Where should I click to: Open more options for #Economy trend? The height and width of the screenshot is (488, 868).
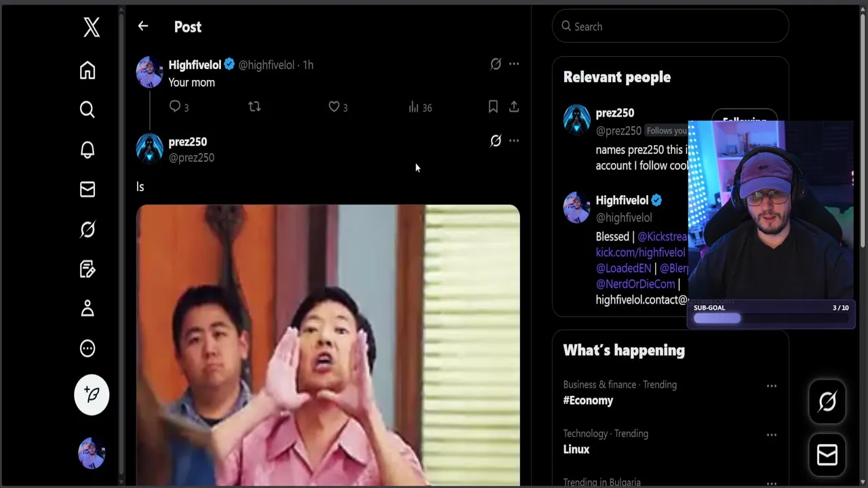772,386
